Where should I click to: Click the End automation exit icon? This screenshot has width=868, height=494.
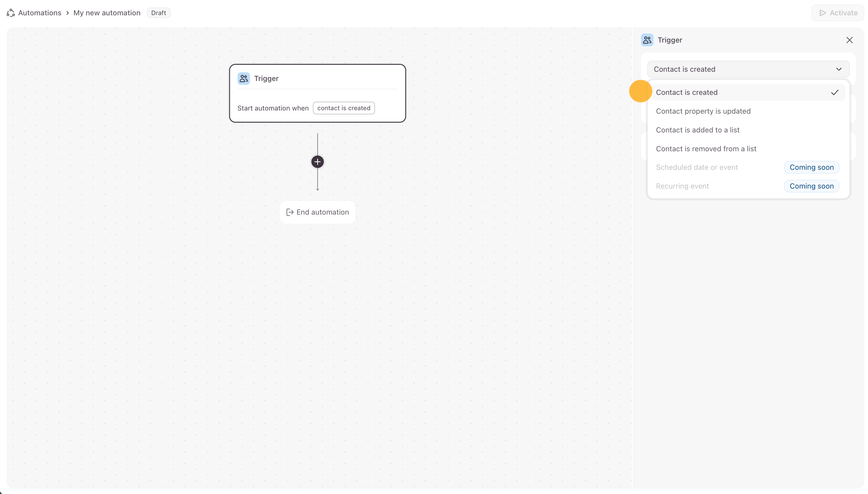(x=290, y=212)
